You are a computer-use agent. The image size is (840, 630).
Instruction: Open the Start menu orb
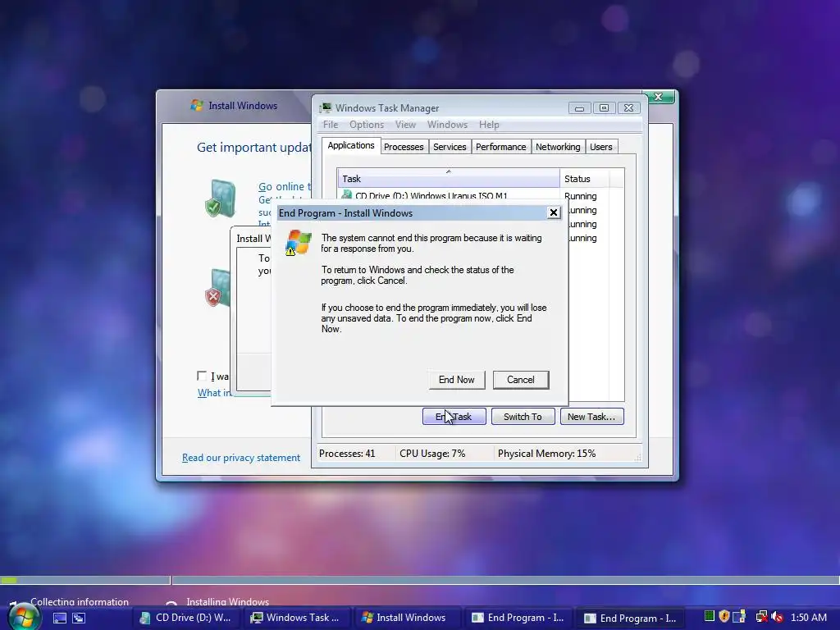pyautogui.click(x=24, y=617)
